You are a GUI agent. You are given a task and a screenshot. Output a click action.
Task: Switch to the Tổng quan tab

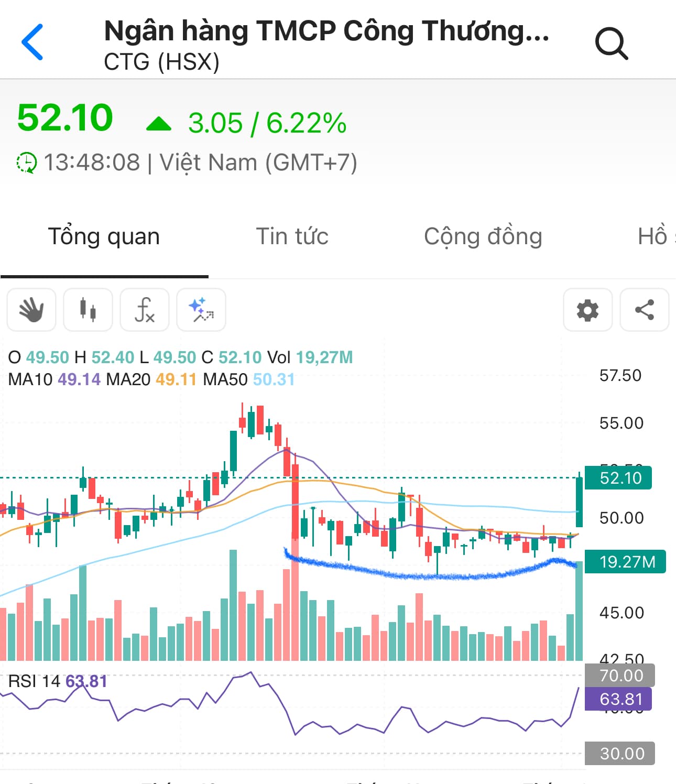pos(104,236)
